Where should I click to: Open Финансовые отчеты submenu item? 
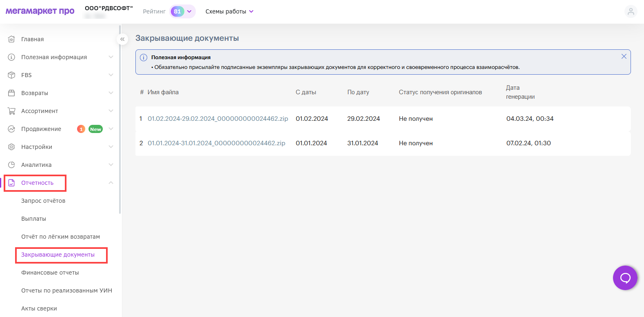pyautogui.click(x=50, y=273)
